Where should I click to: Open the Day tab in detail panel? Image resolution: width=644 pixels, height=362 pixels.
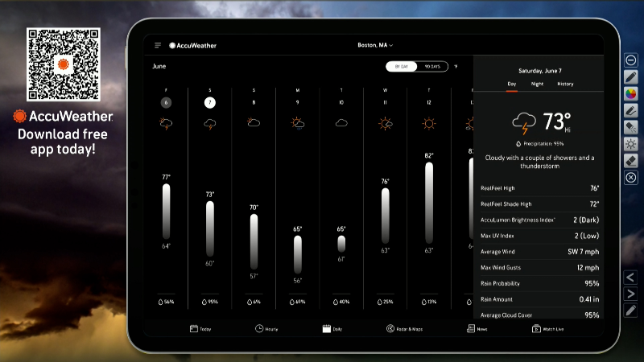tap(512, 84)
